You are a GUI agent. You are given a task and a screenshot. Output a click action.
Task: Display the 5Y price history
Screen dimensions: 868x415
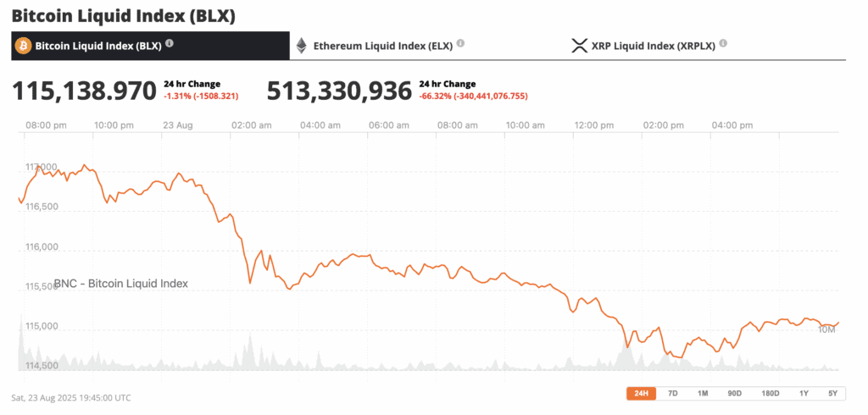[x=832, y=393]
